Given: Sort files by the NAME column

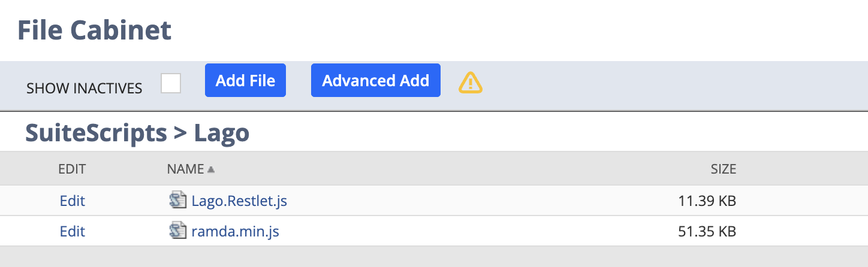Looking at the screenshot, I should (185, 169).
